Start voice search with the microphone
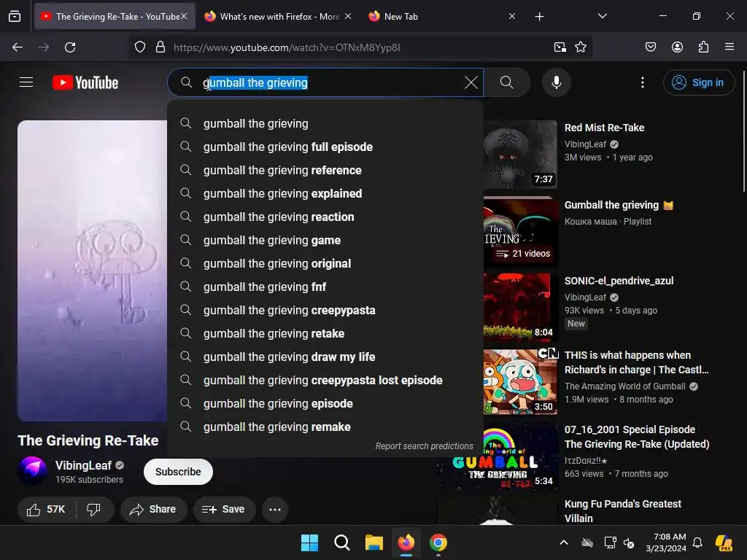Viewport: 747px width, 560px height. coord(556,82)
